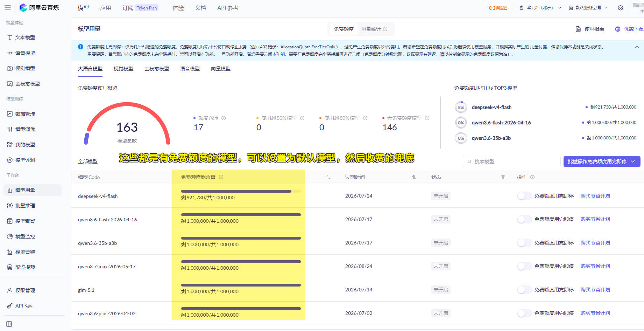Open 我的模型 sidebar entry

(25, 145)
